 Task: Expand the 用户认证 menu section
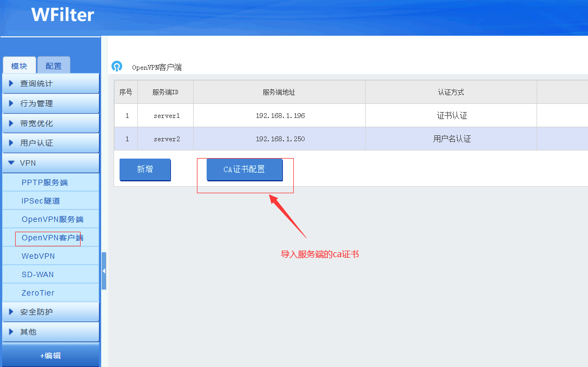click(50, 143)
